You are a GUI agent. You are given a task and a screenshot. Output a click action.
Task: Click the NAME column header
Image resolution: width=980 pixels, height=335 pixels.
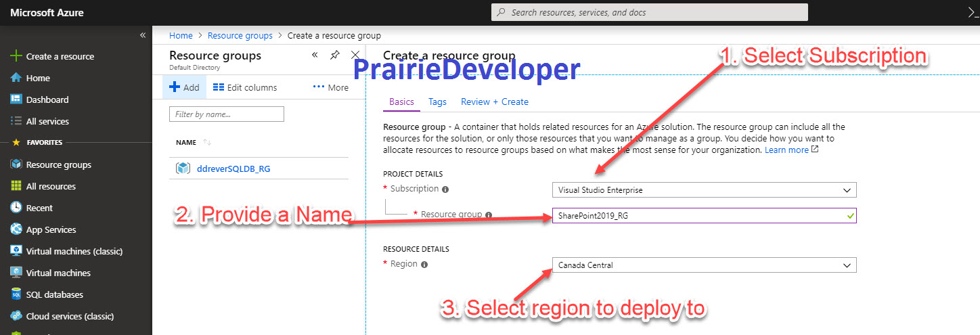click(x=186, y=143)
